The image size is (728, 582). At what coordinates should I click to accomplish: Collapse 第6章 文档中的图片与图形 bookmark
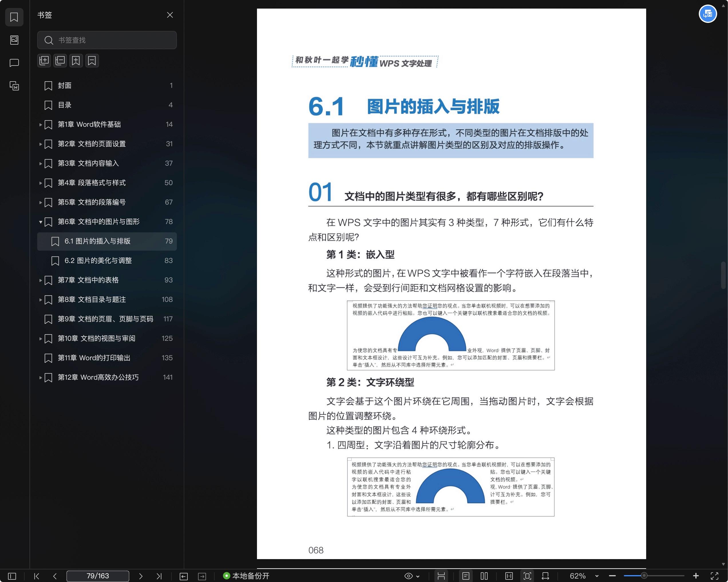[41, 222]
